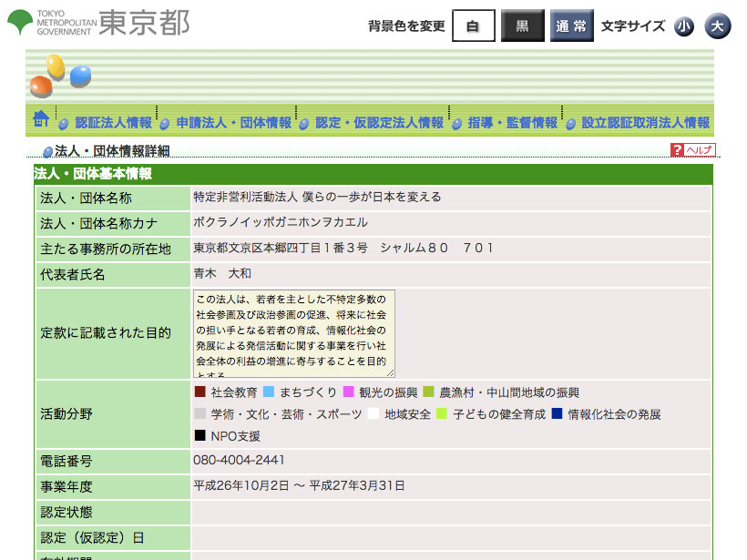The image size is (747, 560).
Task: Click inside the 定款に記載された目的 text area
Action: [293, 333]
